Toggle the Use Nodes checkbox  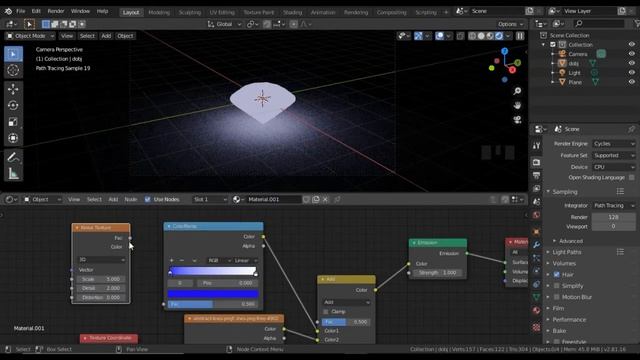tap(147, 200)
